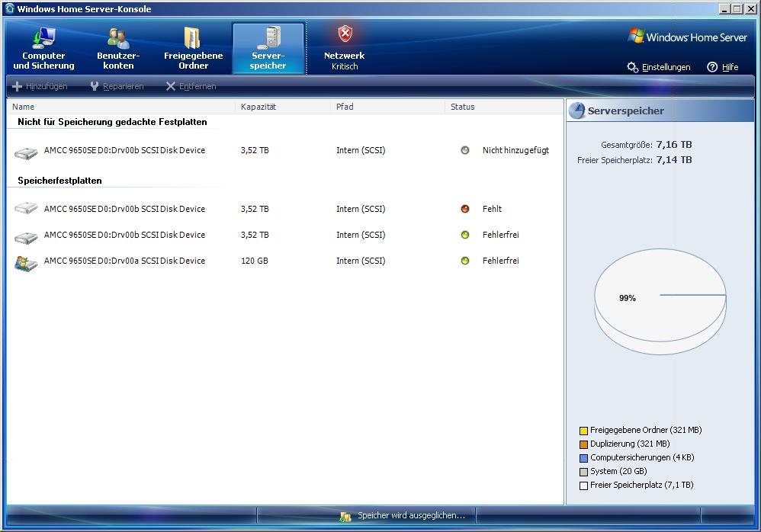Screen dimensions: 761x532
Task: Click the Entfernen toolbar button
Action: pos(191,86)
